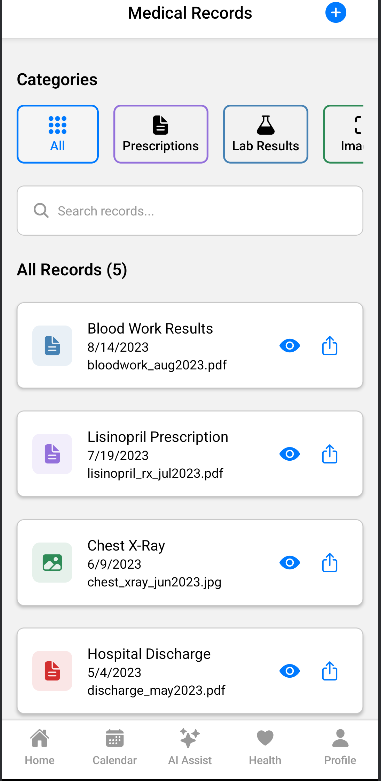Open the AI Assist tab
Viewport: 381px width, 781px height.
point(190,747)
